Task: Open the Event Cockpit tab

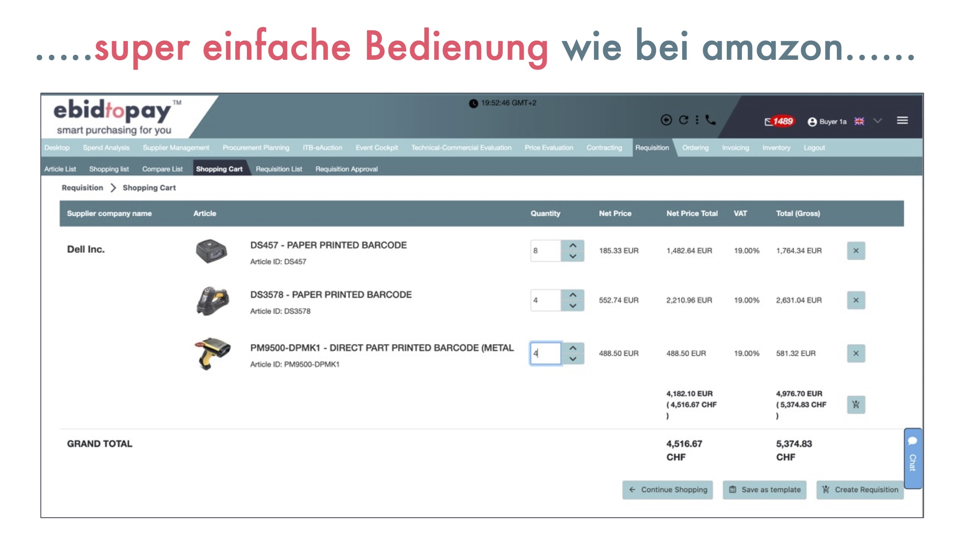Action: pyautogui.click(x=377, y=147)
